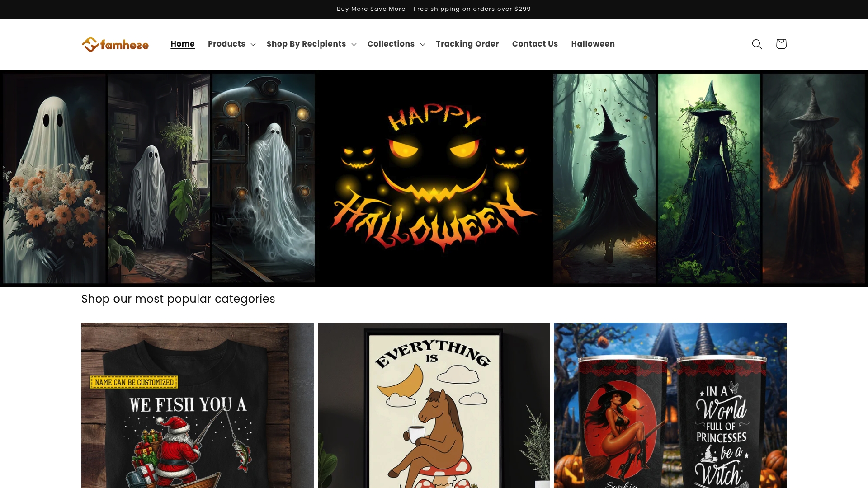868x488 pixels.
Task: Go to the Home menu item
Action: point(183,44)
